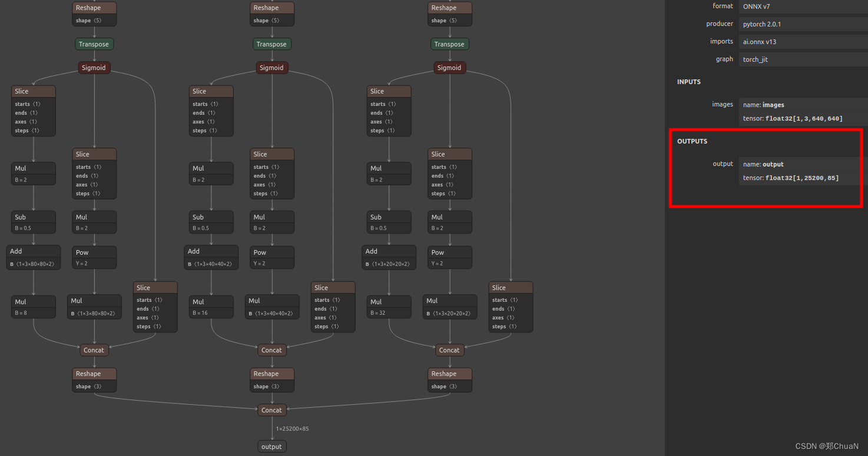Select the Sub node above the Add 1×3×40×40×2 node

(211, 222)
